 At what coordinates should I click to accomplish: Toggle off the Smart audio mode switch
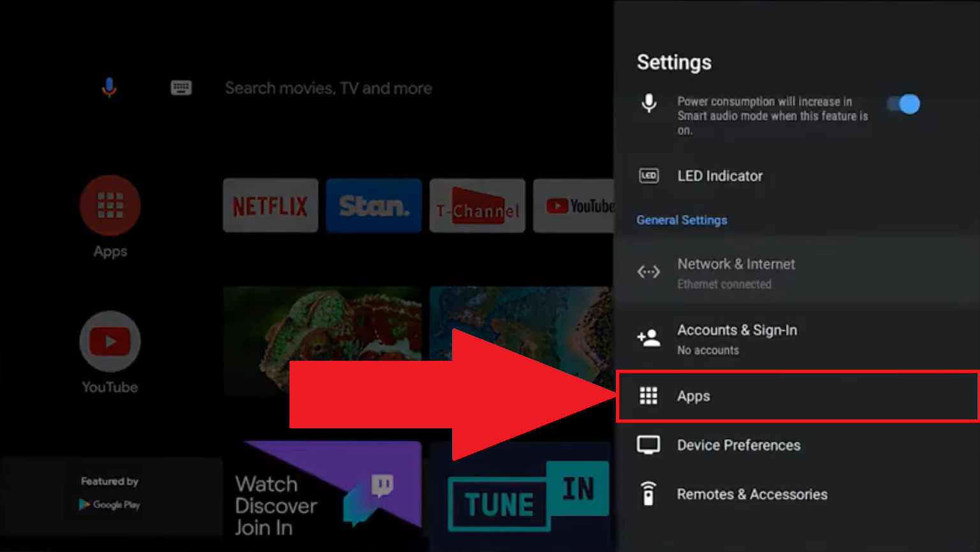[x=903, y=104]
